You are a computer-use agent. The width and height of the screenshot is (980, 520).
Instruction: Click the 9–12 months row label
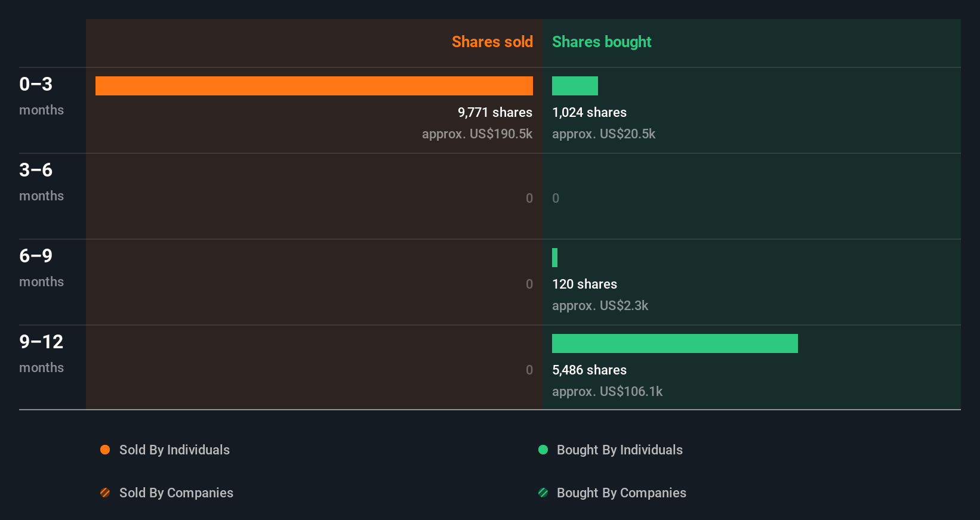[x=41, y=354]
